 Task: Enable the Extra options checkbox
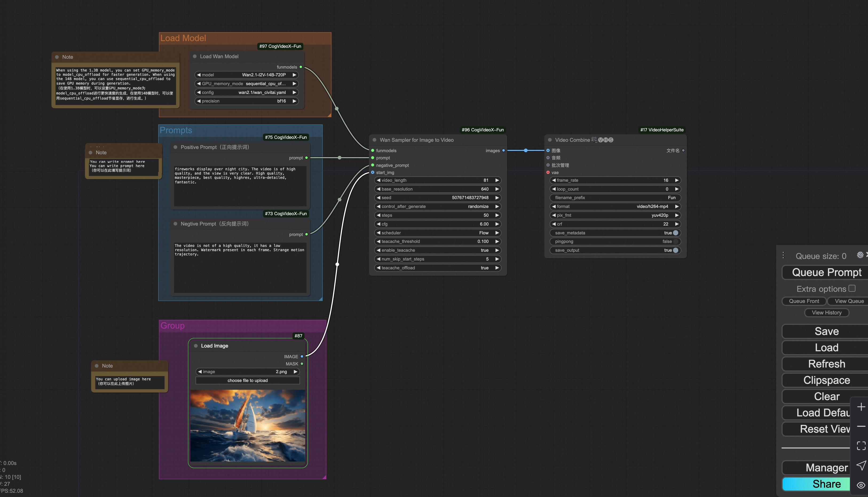pos(852,289)
